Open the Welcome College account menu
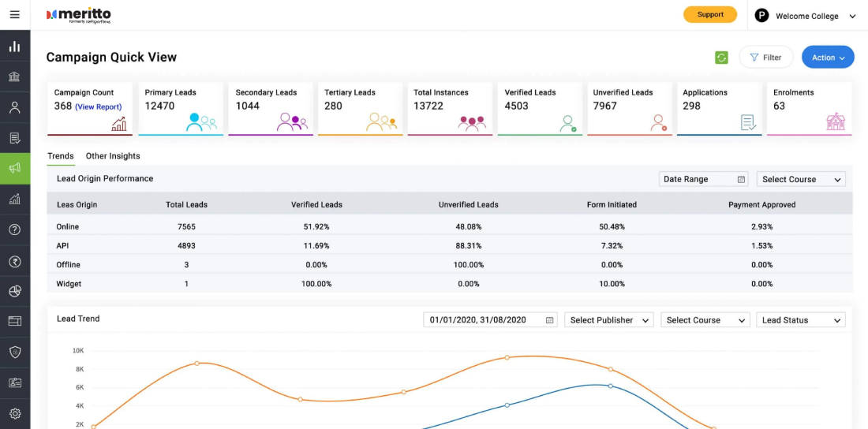The width and height of the screenshot is (868, 429). (806, 16)
